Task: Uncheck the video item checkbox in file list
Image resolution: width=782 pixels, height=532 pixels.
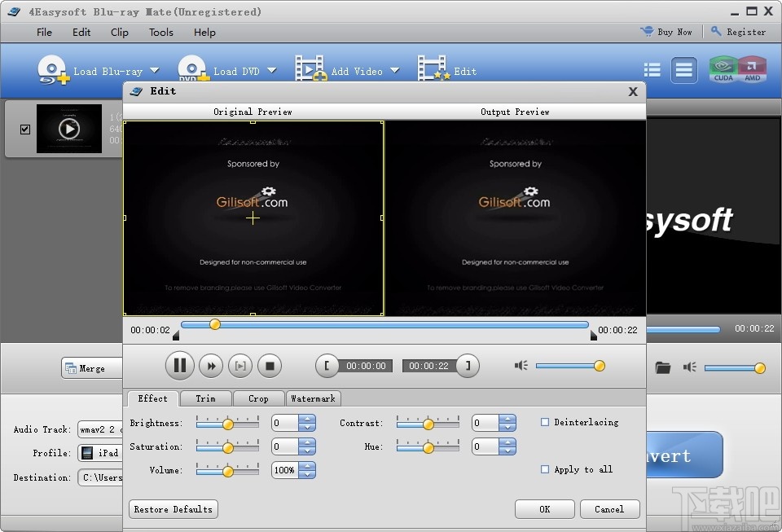Action: pyautogui.click(x=25, y=130)
